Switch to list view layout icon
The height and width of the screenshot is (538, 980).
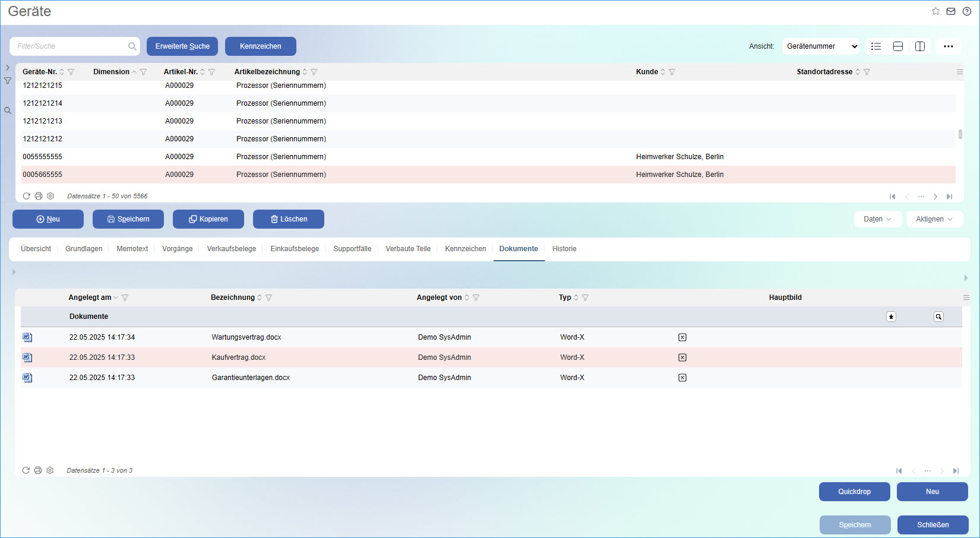pyautogui.click(x=876, y=46)
